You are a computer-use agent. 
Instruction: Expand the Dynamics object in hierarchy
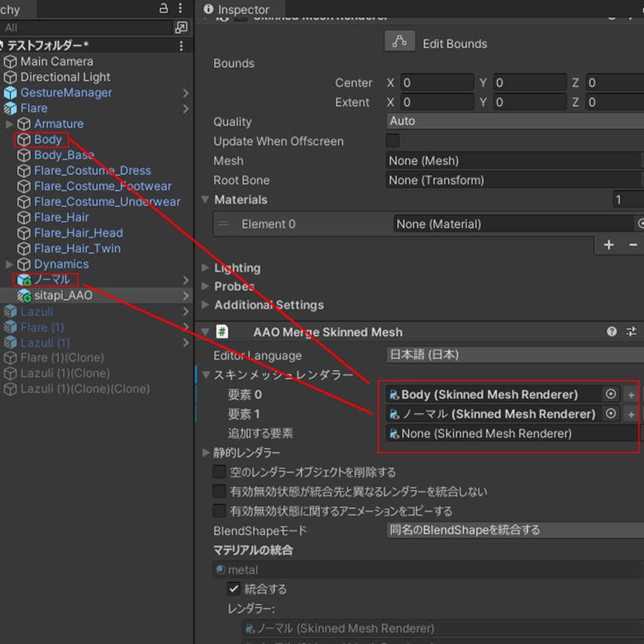tap(9, 264)
